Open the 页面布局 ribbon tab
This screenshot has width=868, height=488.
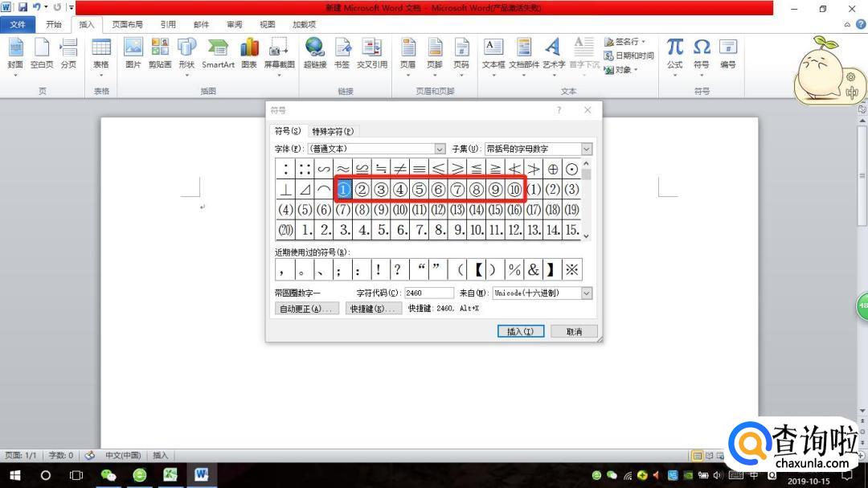click(127, 25)
